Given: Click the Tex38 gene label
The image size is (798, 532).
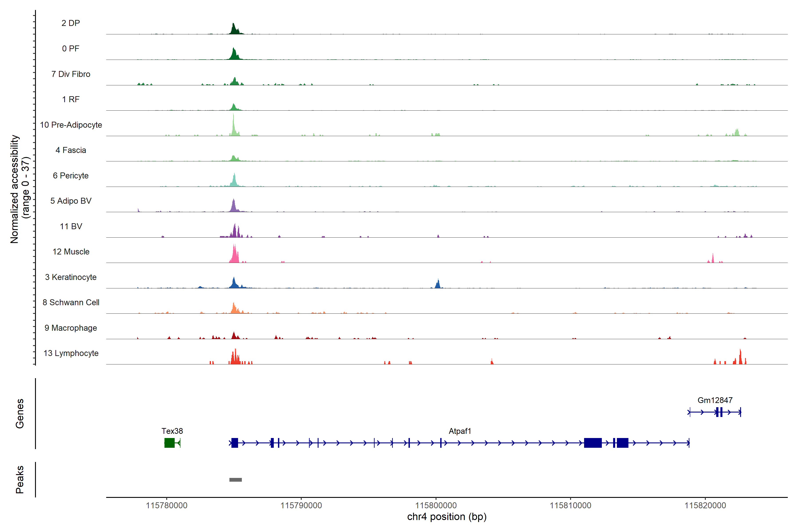Looking at the screenshot, I should click(x=172, y=431).
